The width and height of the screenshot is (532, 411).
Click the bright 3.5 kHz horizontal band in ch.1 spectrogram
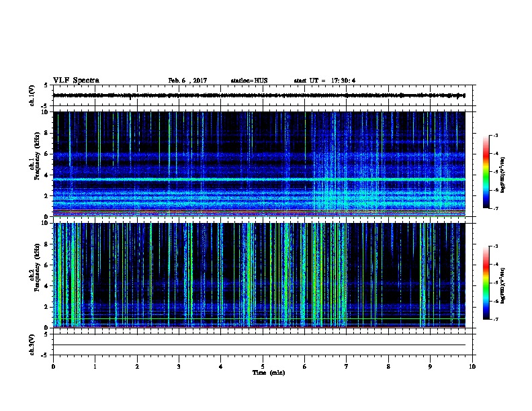[259, 179]
